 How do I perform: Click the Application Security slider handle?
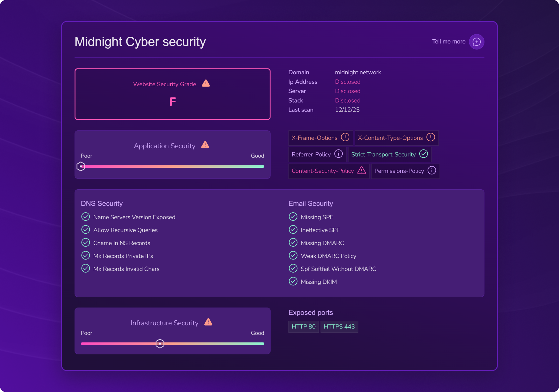[x=81, y=166]
